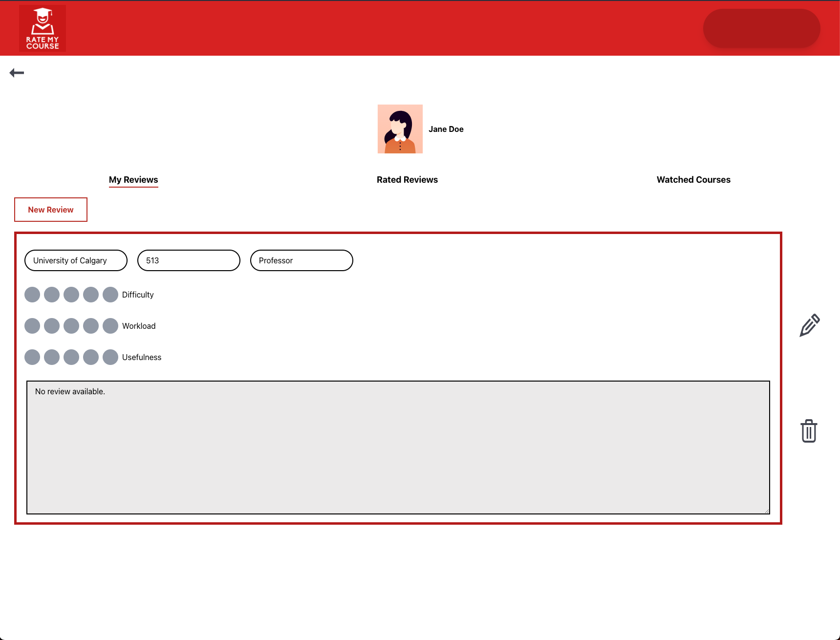Screen dimensions: 840x640
Task: Click the course number 513 field
Action: coord(189,260)
